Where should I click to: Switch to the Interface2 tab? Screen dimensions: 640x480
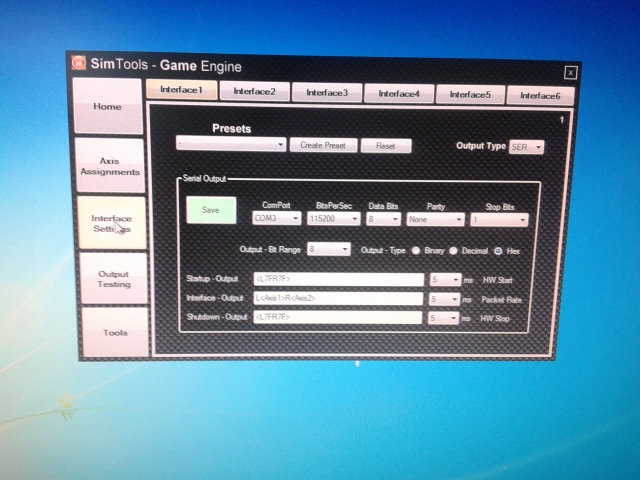click(255, 91)
